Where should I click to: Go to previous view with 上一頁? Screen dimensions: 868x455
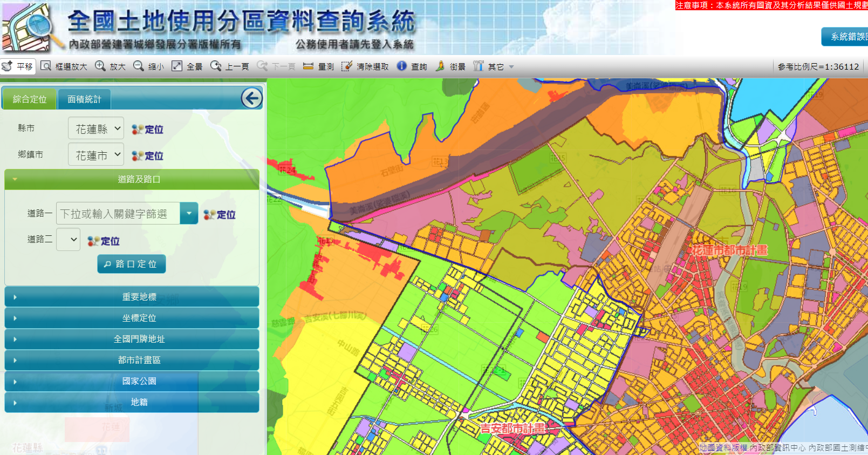coord(230,66)
